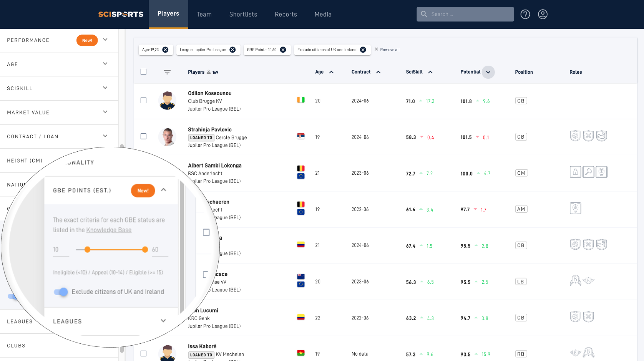This screenshot has width=644, height=361.
Task: Expand the Clubs filter section
Action: click(59, 346)
